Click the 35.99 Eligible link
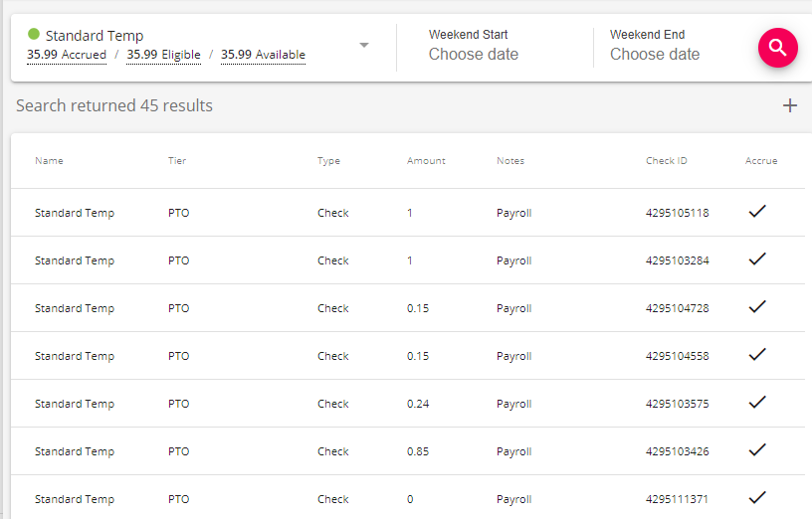 pos(163,56)
